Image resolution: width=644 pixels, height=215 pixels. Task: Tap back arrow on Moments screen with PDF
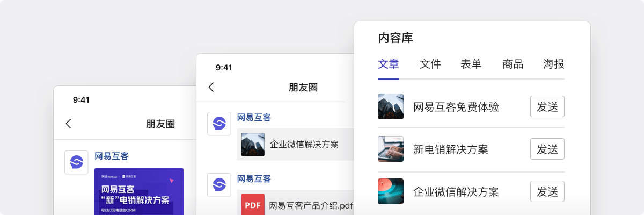pos(211,87)
